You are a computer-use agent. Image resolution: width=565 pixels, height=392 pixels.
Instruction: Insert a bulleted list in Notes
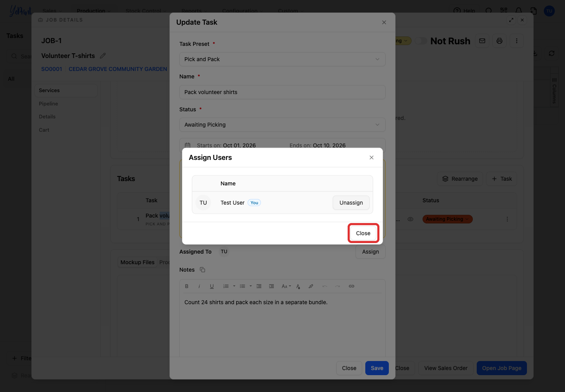click(242, 286)
